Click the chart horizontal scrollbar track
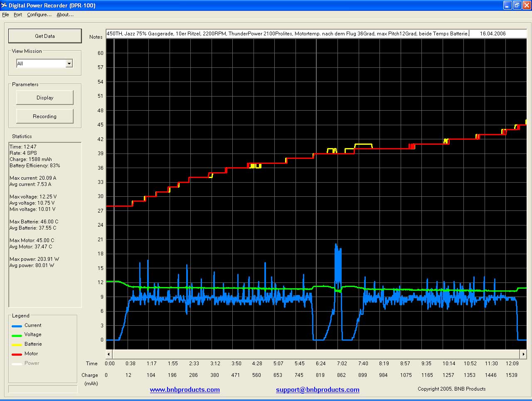 [x=316, y=354]
